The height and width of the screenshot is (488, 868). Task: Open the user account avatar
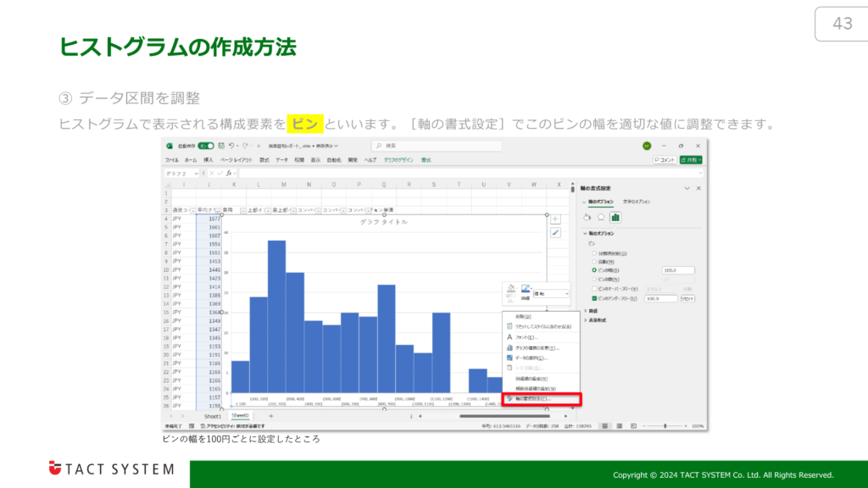(647, 146)
